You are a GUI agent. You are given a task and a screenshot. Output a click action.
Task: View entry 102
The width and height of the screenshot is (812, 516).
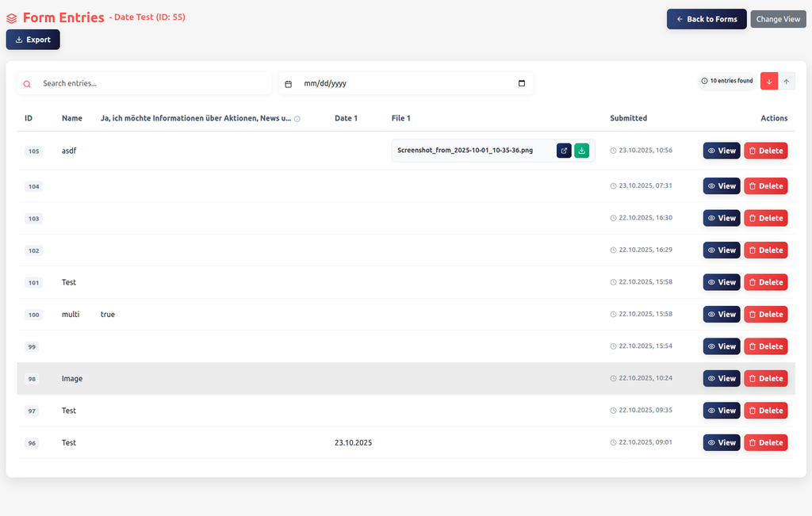[722, 250]
